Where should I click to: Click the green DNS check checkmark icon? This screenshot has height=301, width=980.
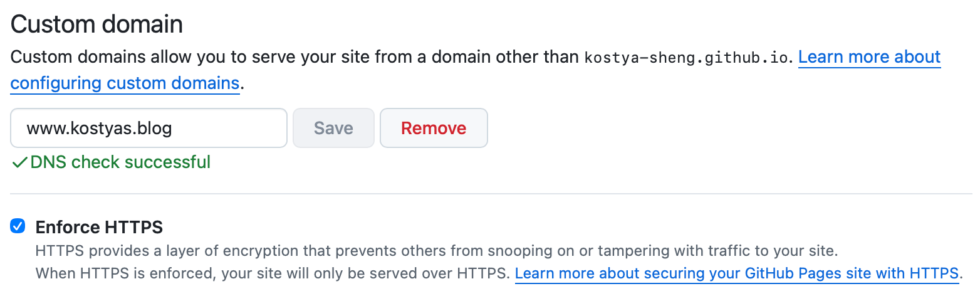(x=19, y=162)
